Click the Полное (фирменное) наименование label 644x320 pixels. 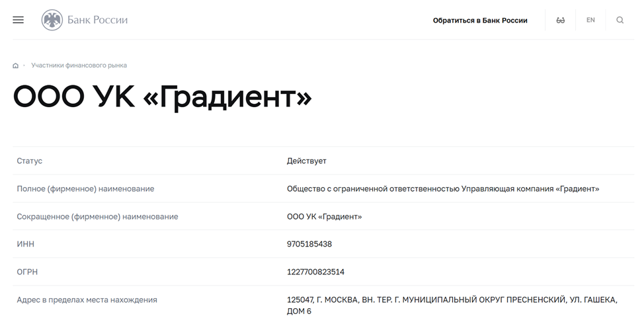point(85,188)
